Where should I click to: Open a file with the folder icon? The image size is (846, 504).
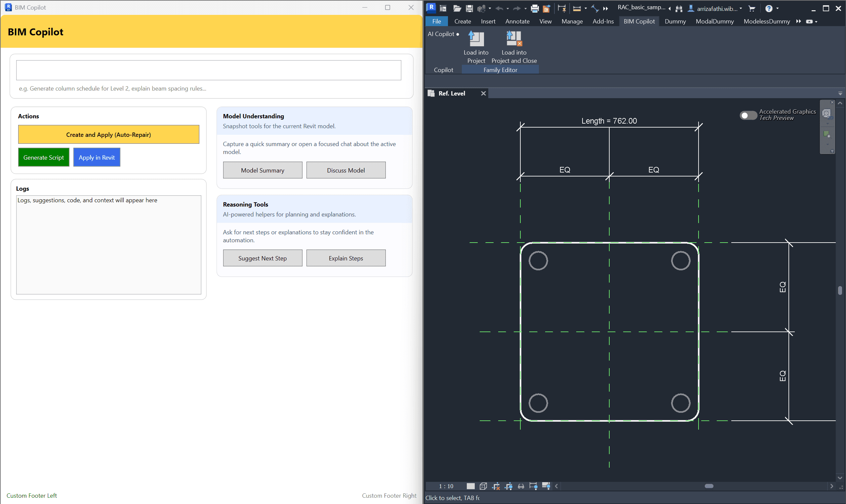[x=457, y=9]
